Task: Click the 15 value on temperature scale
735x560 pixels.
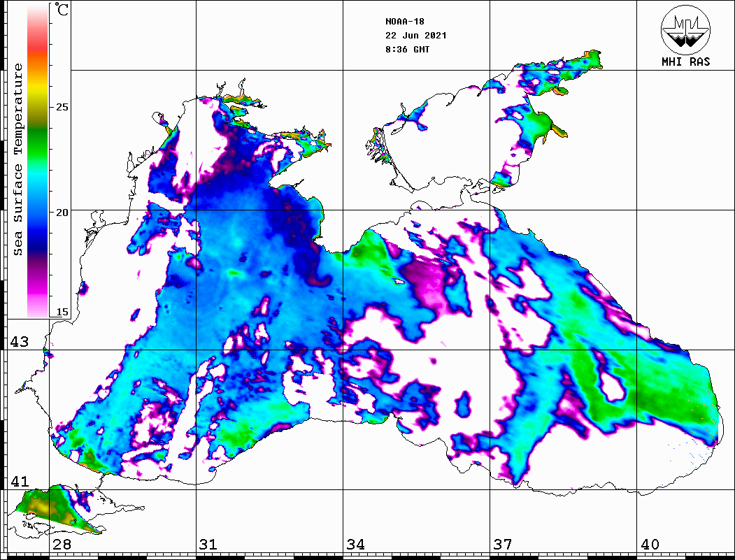Action: (x=62, y=312)
